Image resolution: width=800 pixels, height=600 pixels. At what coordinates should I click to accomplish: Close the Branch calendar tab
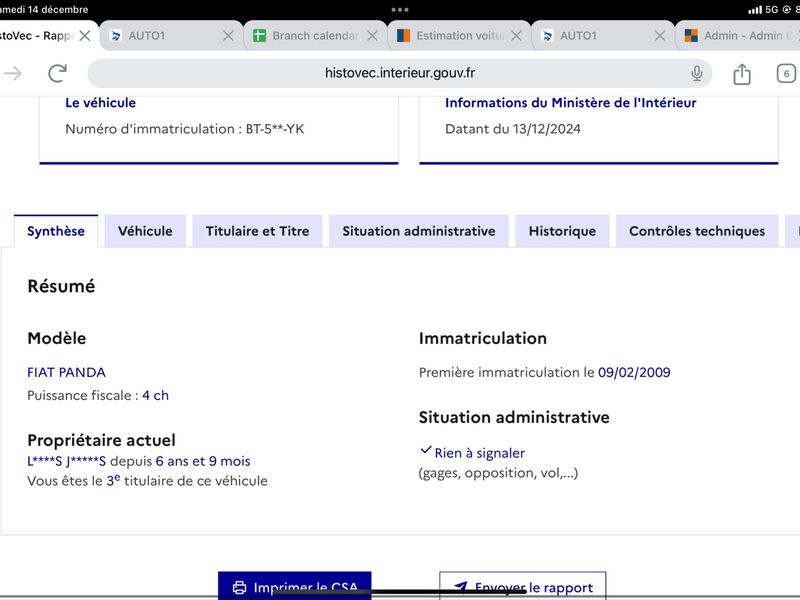tap(372, 36)
